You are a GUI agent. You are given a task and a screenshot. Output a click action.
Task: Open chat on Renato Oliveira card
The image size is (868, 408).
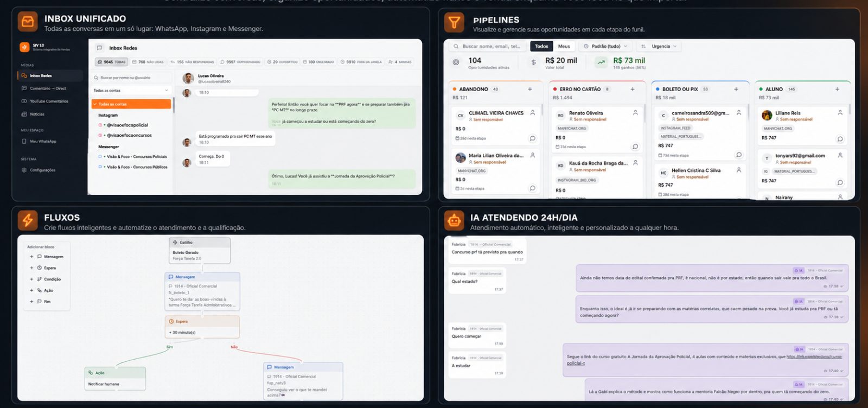[635, 146]
